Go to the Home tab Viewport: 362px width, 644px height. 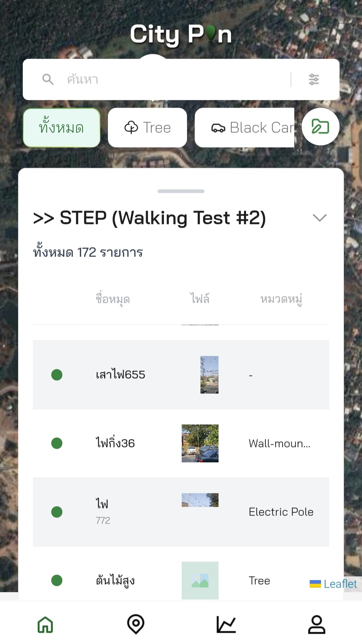click(x=45, y=625)
